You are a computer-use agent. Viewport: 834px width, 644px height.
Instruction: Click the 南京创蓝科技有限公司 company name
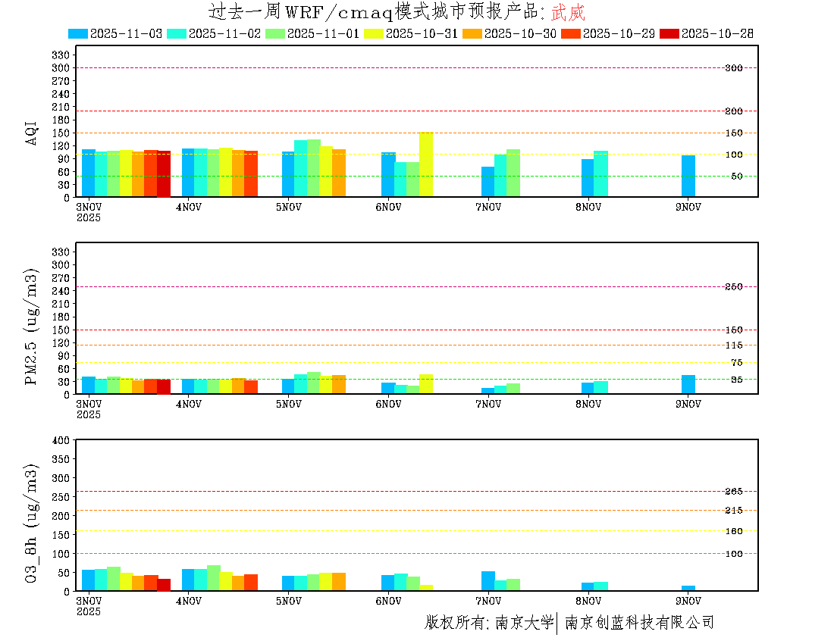click(x=639, y=623)
